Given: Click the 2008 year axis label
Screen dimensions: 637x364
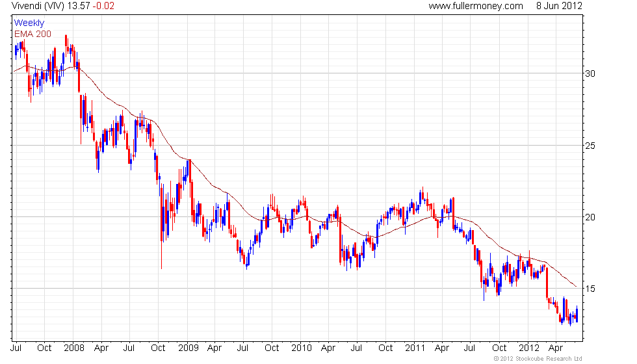Looking at the screenshot, I should point(74,348).
